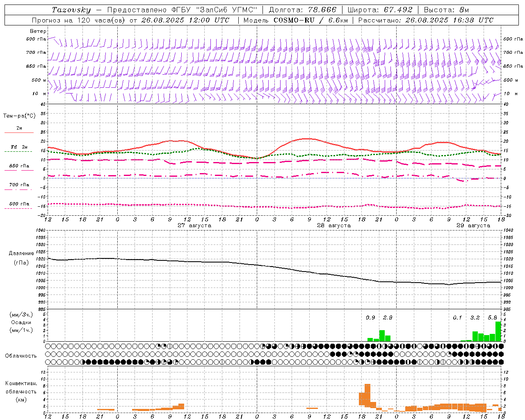This screenshot has width=525, height=420.
Task: Select the Рассчитано: 26.08.2025 16:38 UTC text
Action: (x=426, y=20)
